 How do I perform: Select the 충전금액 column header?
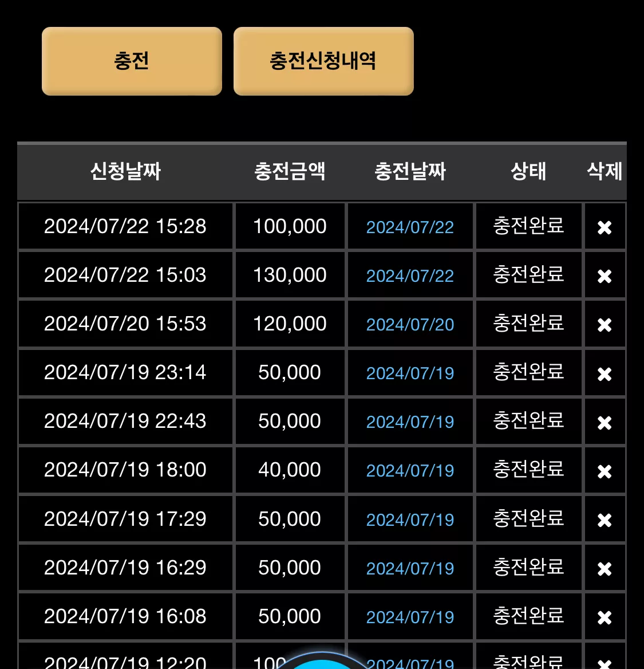tap(290, 171)
